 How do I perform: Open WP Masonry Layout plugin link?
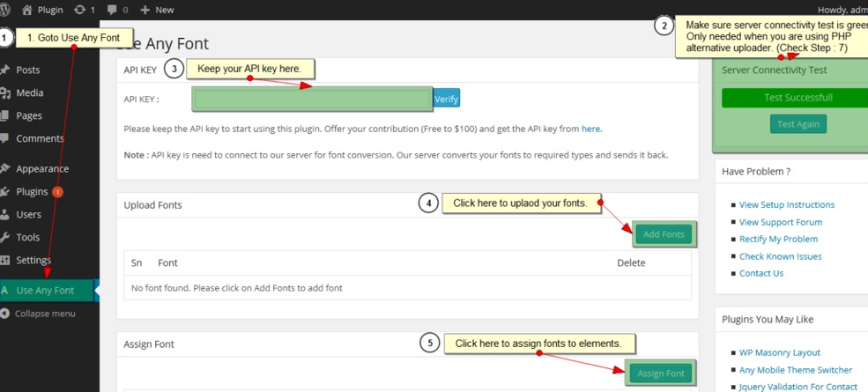point(779,352)
